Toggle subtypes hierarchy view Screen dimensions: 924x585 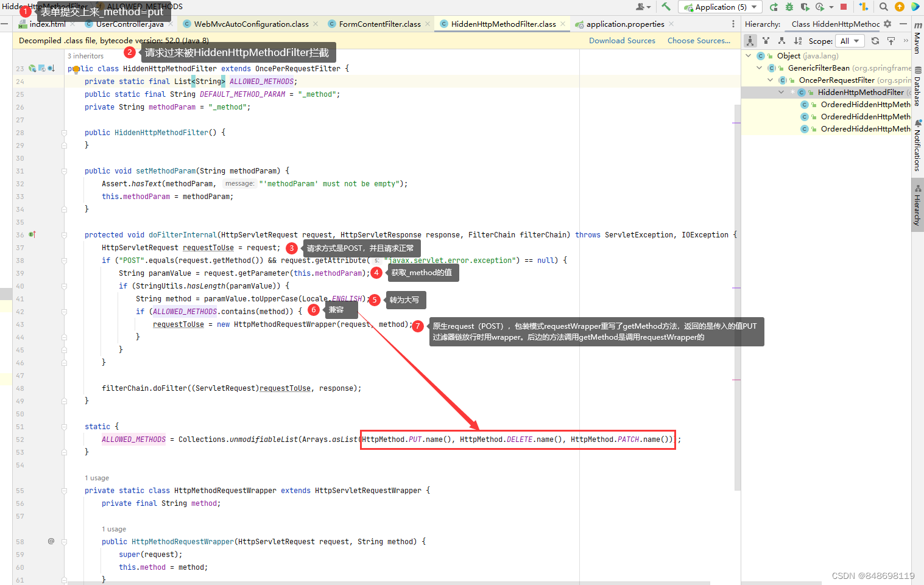tap(782, 41)
